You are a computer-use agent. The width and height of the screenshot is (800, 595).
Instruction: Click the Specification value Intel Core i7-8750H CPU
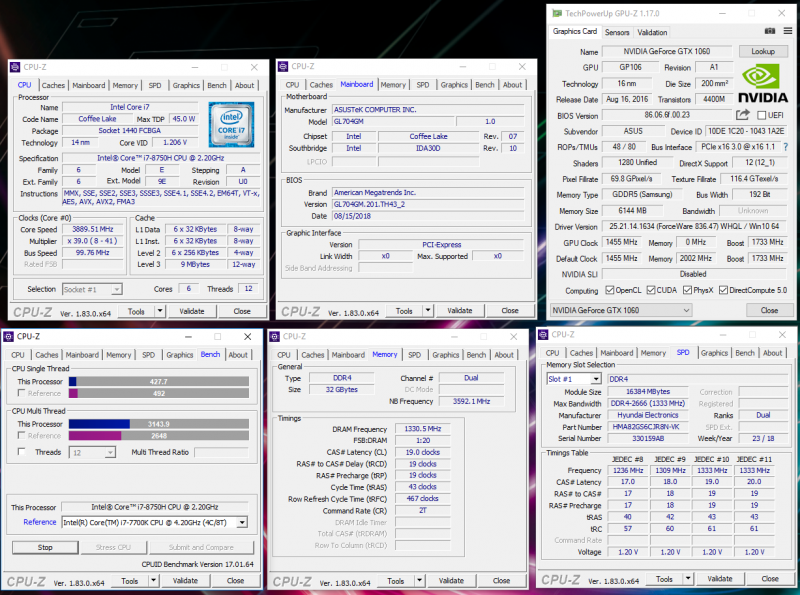pyautogui.click(x=161, y=158)
